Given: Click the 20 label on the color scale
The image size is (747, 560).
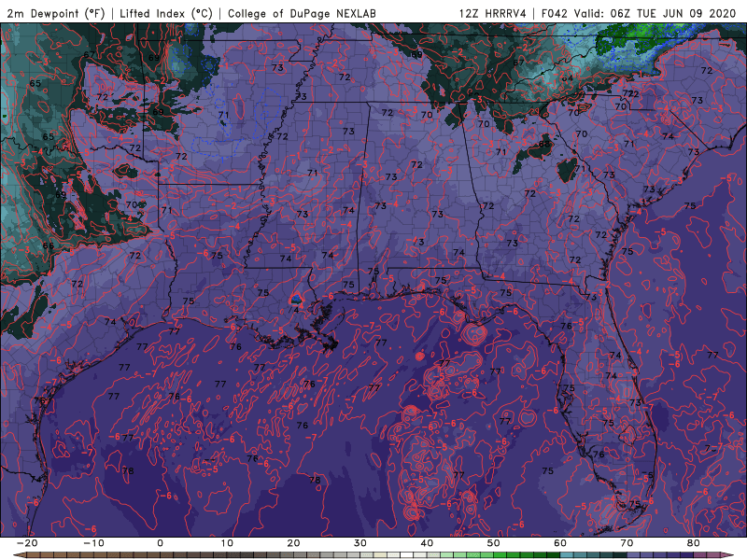Looking at the screenshot, I should click(293, 543).
